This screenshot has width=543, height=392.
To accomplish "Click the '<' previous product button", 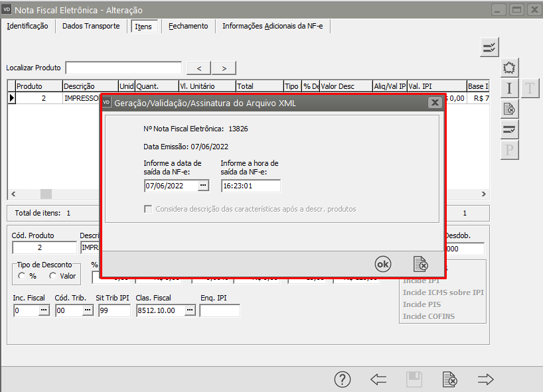I will [x=199, y=68].
